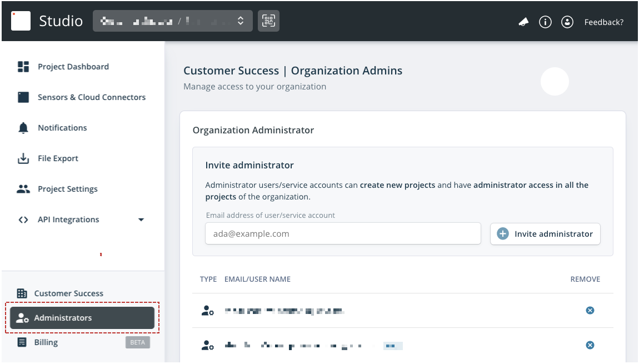The image size is (639, 364).
Task: Click the File Export download icon
Action: (x=23, y=158)
